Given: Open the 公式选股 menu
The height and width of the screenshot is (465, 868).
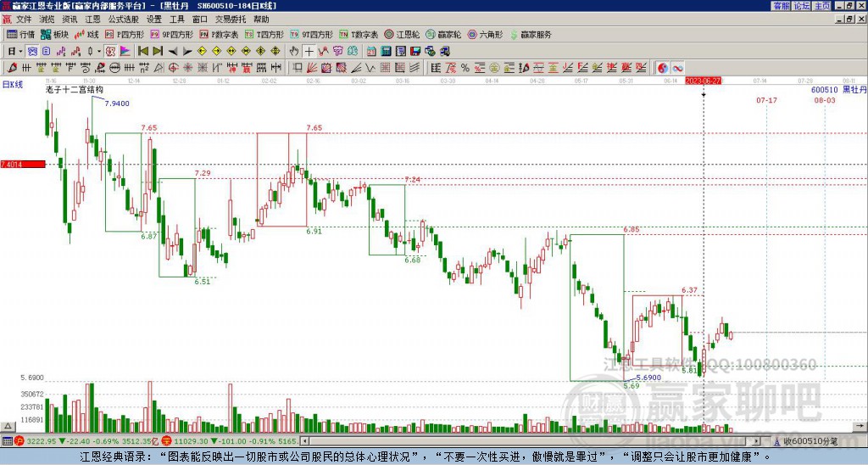Looking at the screenshot, I should [x=124, y=20].
